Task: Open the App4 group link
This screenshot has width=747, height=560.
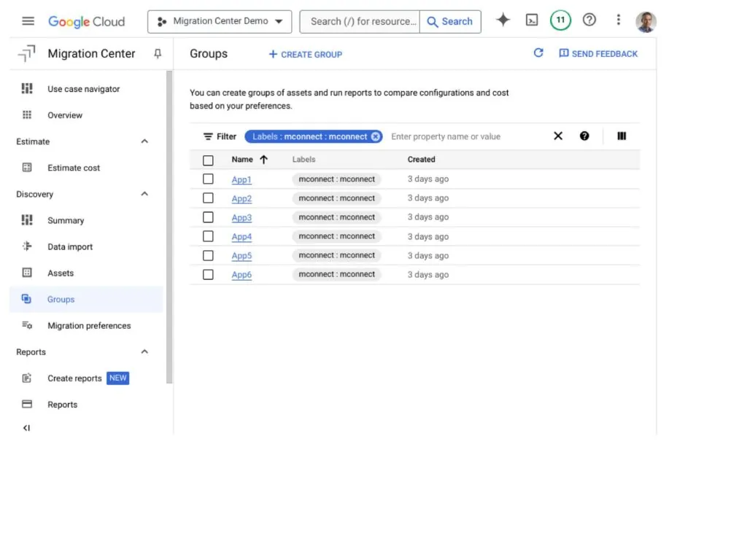Action: 241,237
